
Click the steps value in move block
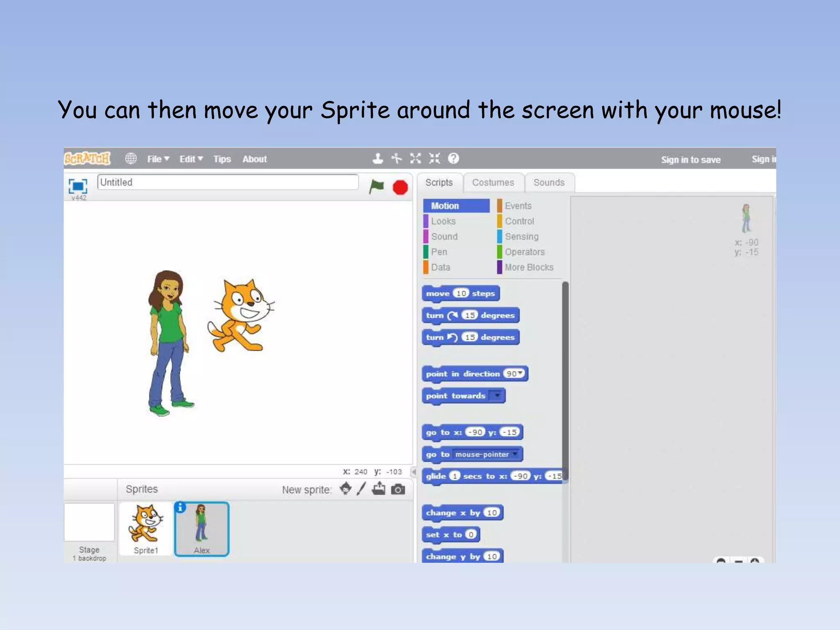pos(461,293)
